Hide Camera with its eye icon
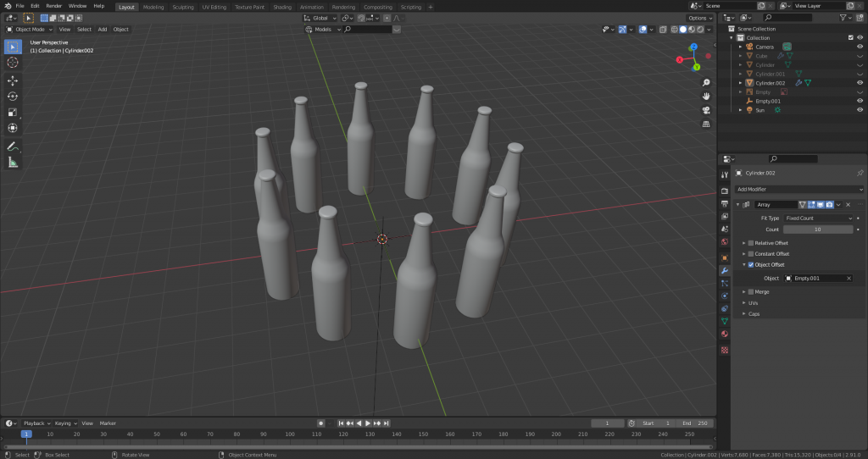868x459 pixels. (x=860, y=47)
